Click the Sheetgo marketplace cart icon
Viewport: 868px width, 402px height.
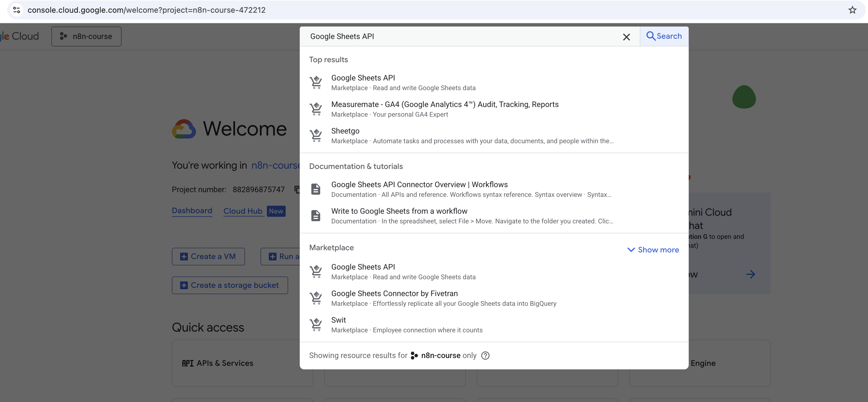click(x=316, y=135)
